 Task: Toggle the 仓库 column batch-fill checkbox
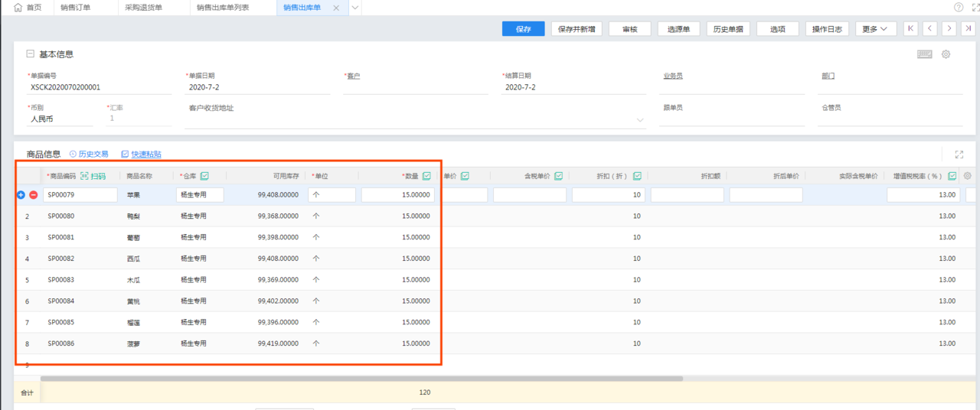pos(204,176)
